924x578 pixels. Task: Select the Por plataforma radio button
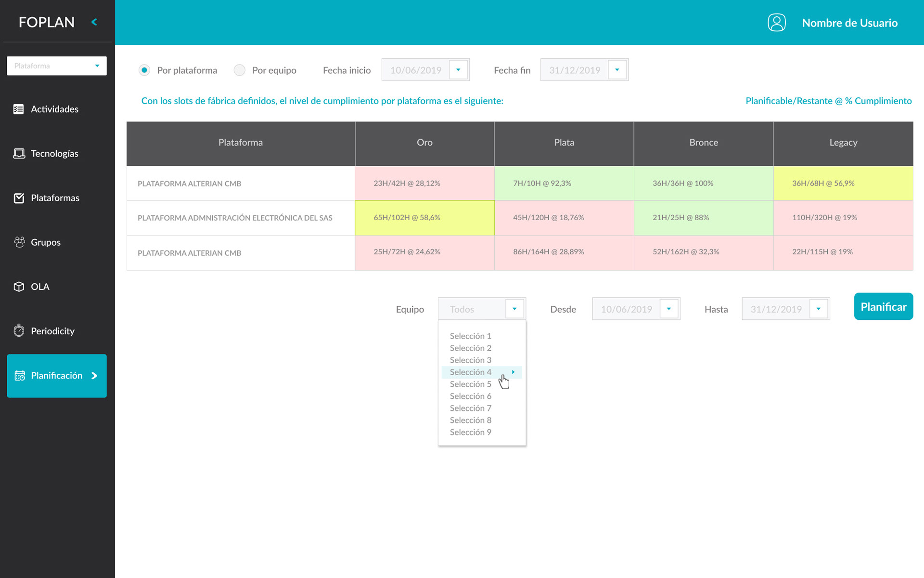coord(144,70)
